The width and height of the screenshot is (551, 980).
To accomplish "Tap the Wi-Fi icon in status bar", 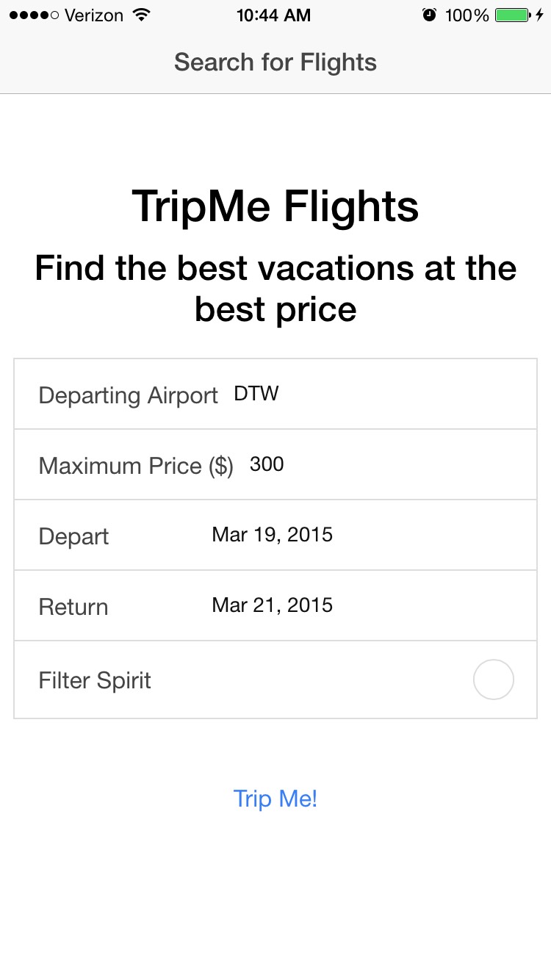I will point(142,15).
